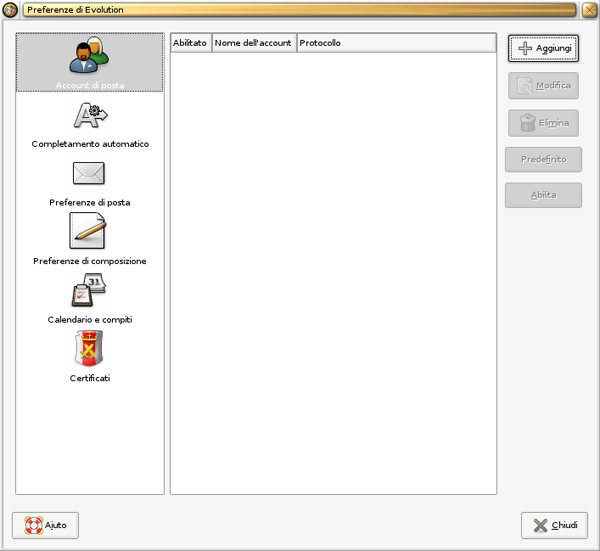Click the Predefinito button
Viewport: 600px width, 551px height.
543,160
